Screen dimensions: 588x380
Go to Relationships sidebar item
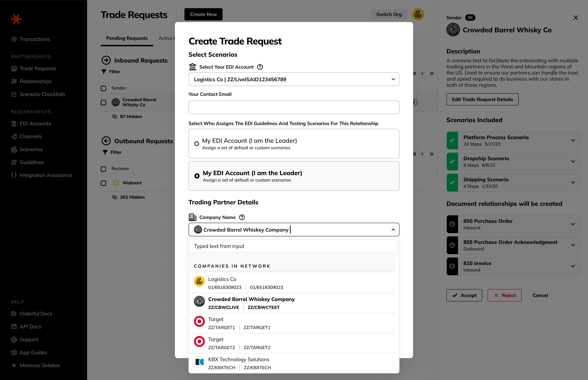pos(31,81)
